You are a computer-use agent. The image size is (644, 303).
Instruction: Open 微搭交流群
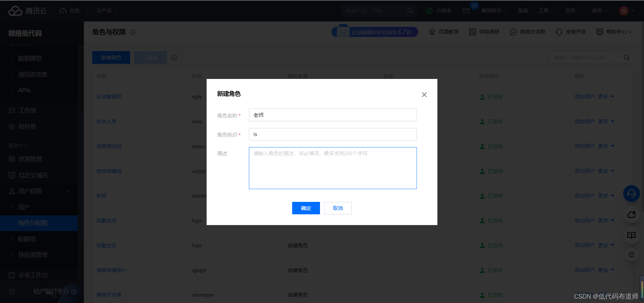point(527,32)
